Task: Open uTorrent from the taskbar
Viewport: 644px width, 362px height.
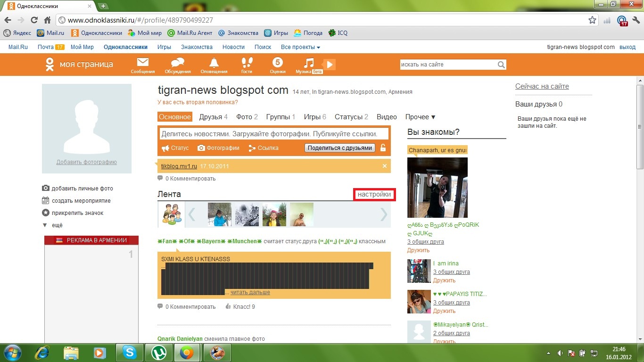Action: (x=158, y=353)
